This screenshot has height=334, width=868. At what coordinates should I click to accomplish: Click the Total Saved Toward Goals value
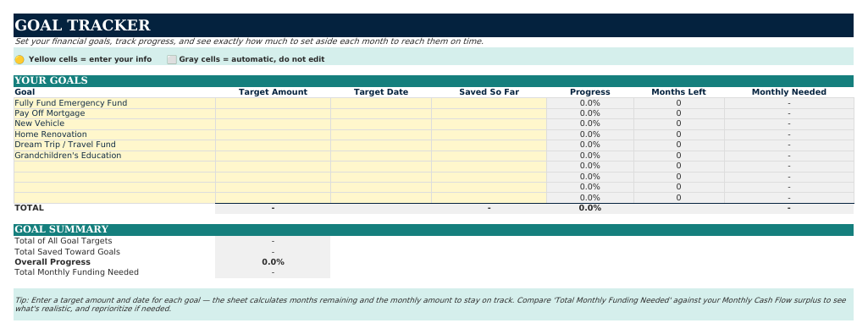(273, 252)
